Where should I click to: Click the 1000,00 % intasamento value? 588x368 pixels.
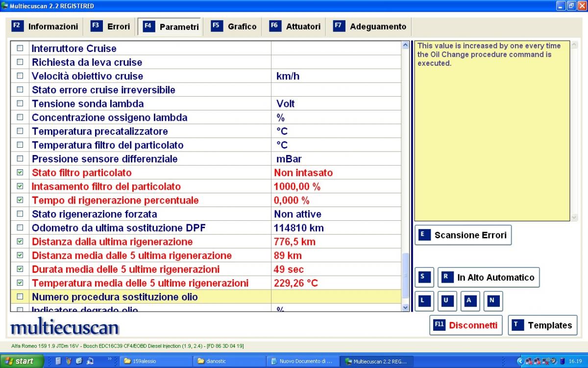tap(297, 186)
